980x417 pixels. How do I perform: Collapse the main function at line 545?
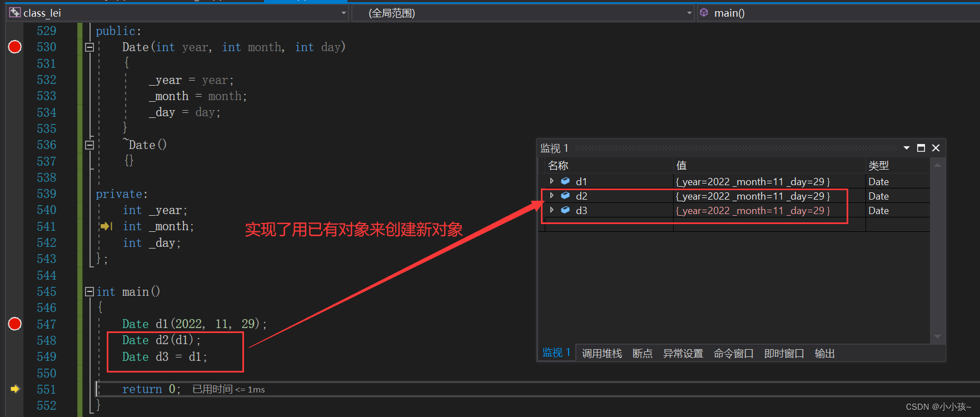pos(89,291)
